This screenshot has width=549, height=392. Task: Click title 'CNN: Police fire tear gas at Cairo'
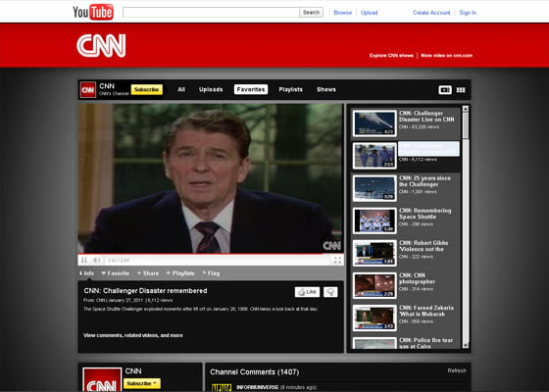425,343
